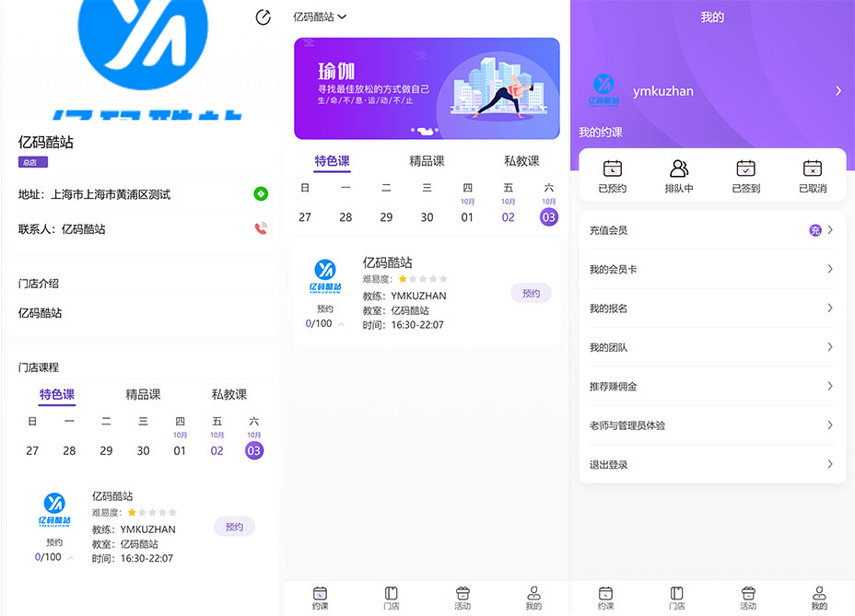Tap the 门店介绍 heading
This screenshot has width=855, height=616.
click(38, 284)
